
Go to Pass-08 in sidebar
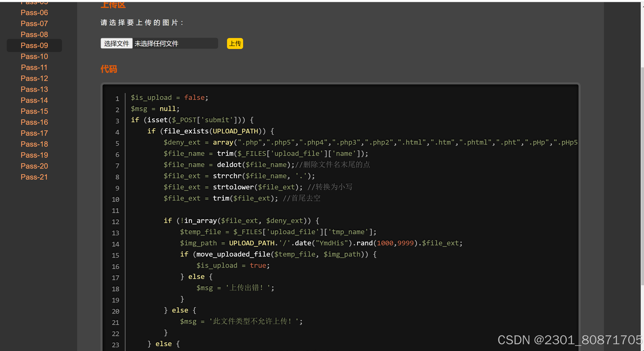34,35
